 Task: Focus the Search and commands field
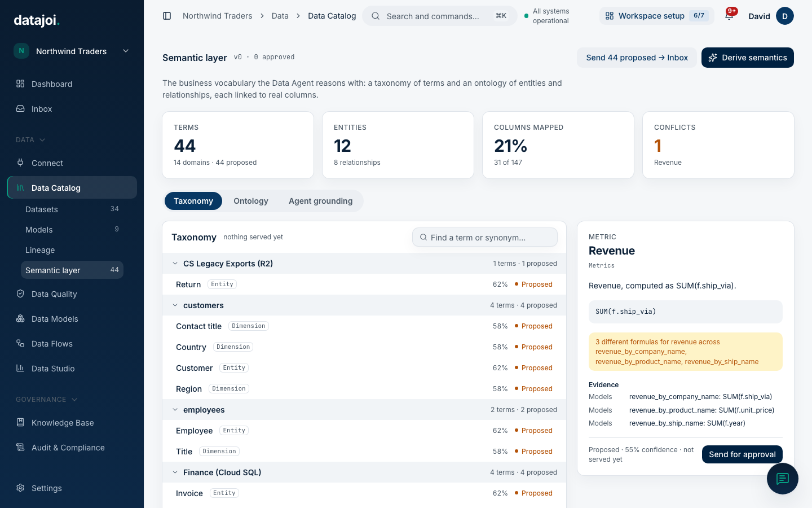pos(440,16)
